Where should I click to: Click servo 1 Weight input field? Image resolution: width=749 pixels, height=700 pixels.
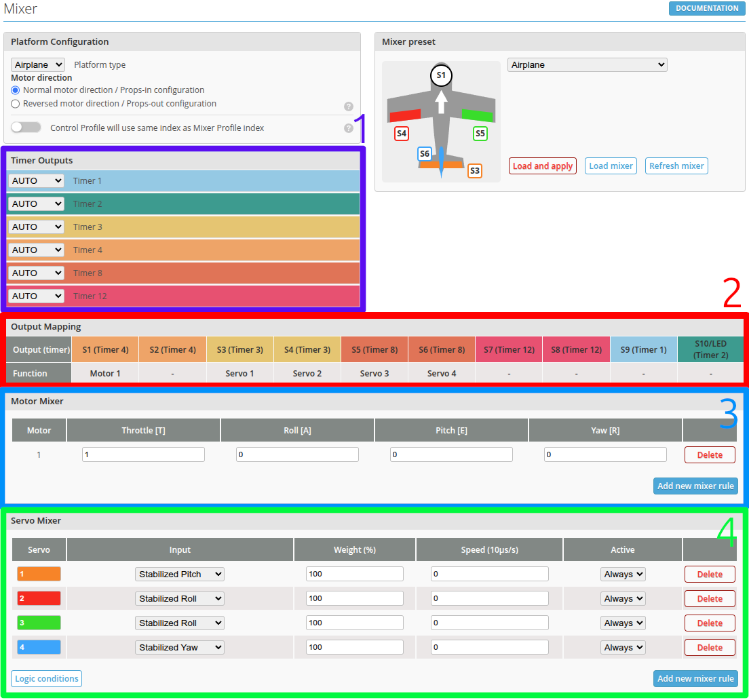click(354, 574)
